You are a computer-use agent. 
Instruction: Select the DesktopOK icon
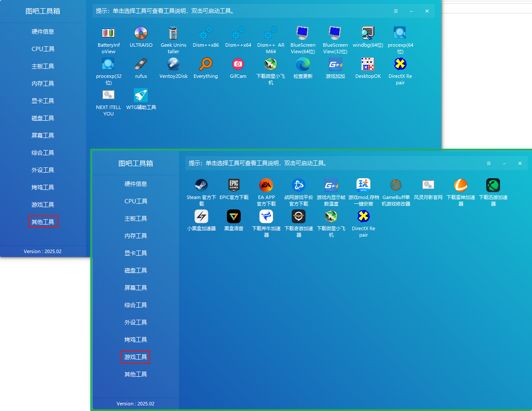(368, 64)
